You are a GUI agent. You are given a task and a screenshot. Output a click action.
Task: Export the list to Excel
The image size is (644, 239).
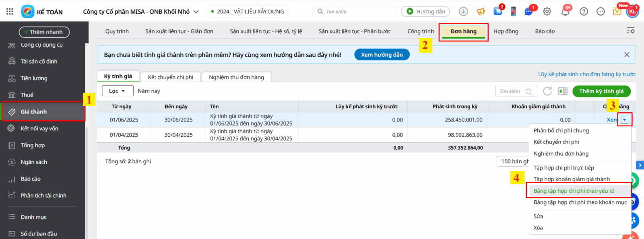562,91
